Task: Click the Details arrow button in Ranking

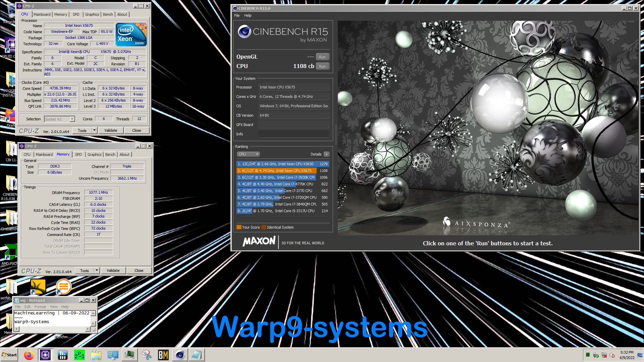Action: point(326,154)
